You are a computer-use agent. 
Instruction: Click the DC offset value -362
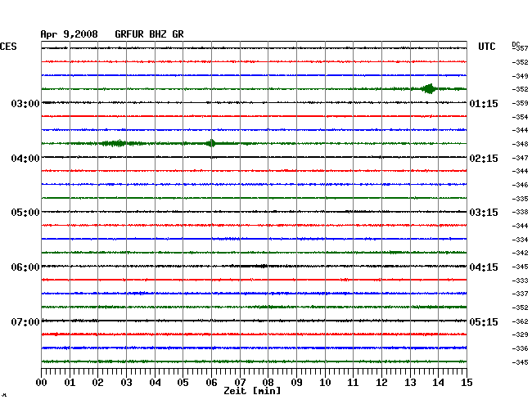[x=520, y=321]
